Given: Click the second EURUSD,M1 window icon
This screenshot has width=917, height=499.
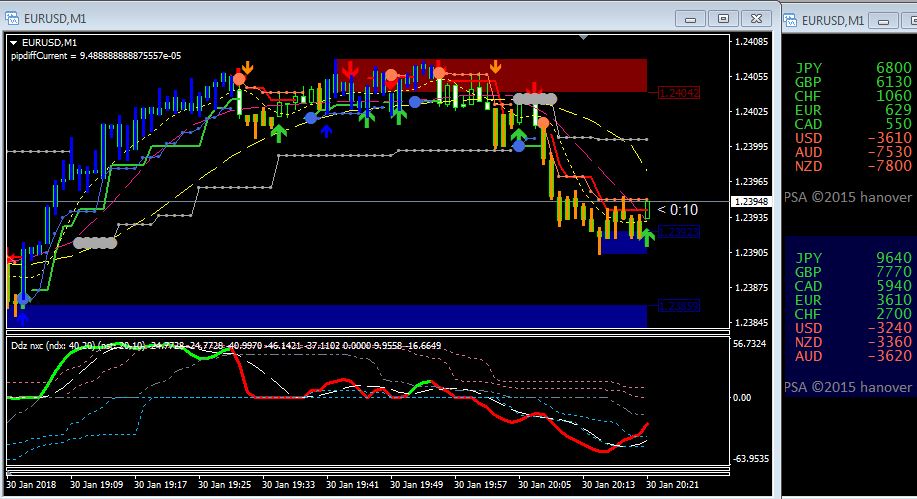Looking at the screenshot, I should coord(791,20).
